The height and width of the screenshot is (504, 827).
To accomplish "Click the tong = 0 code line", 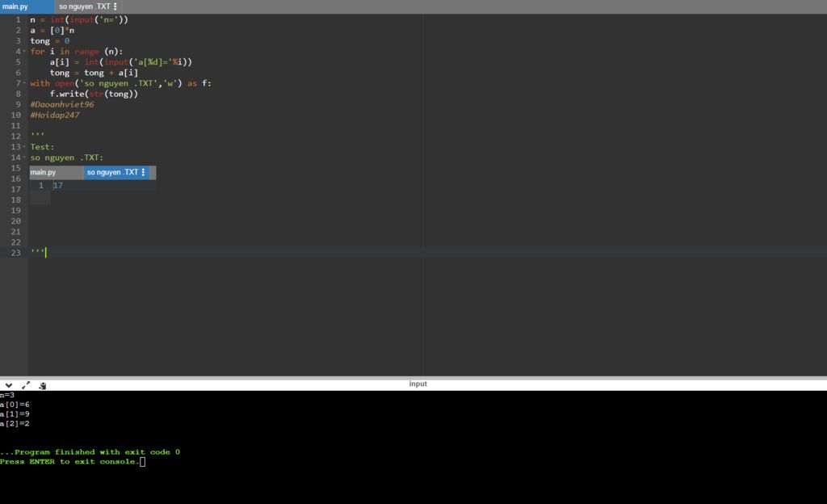I will coord(49,40).
